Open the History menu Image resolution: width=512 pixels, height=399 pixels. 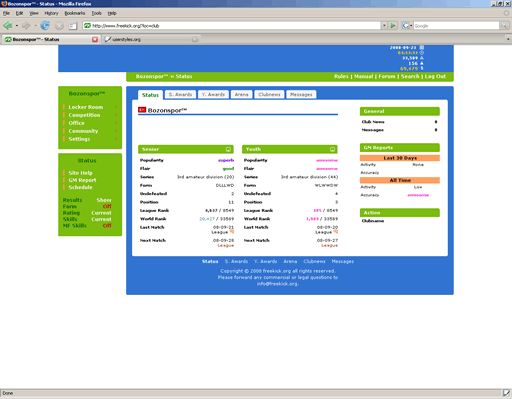coord(51,13)
